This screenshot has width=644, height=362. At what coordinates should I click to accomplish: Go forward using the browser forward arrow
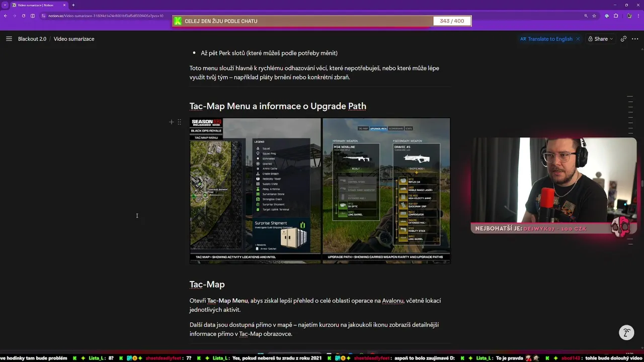[14, 16]
